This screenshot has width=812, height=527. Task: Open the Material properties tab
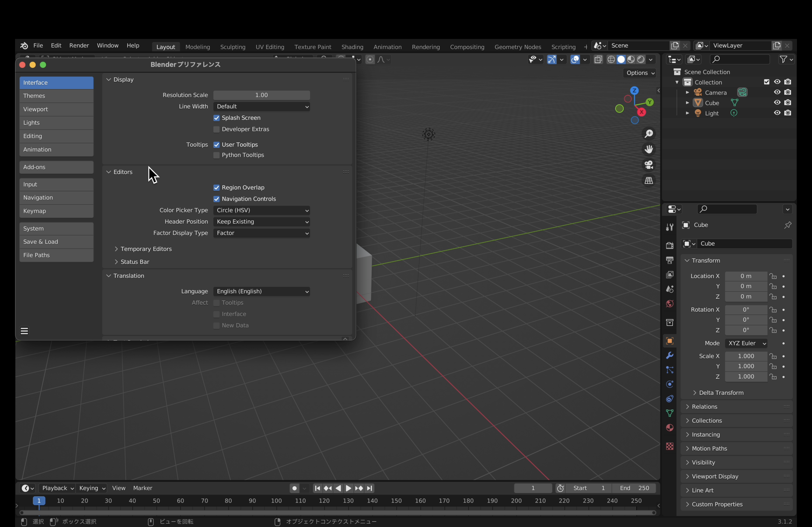(669, 428)
